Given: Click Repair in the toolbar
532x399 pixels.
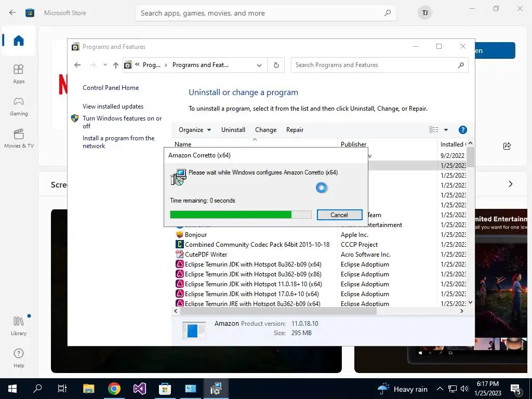Looking at the screenshot, I should [x=295, y=130].
